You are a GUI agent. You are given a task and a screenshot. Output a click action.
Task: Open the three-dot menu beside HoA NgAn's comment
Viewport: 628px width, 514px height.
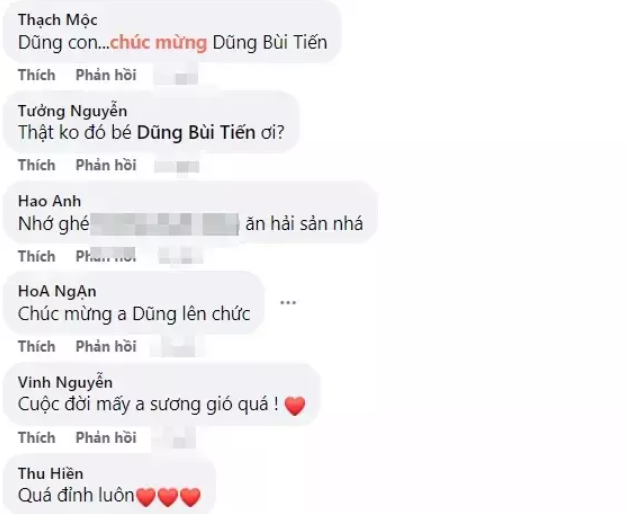pyautogui.click(x=288, y=302)
